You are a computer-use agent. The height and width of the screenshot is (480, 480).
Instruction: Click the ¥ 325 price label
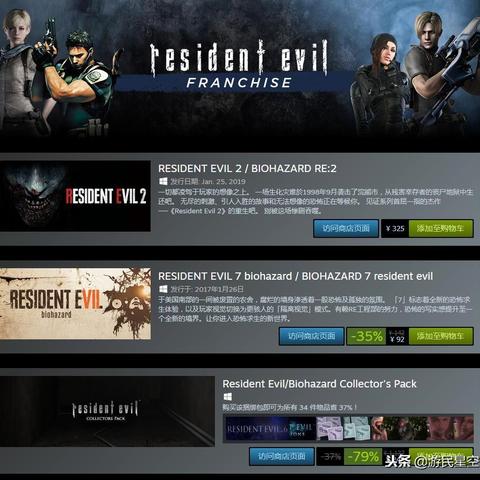[395, 228]
